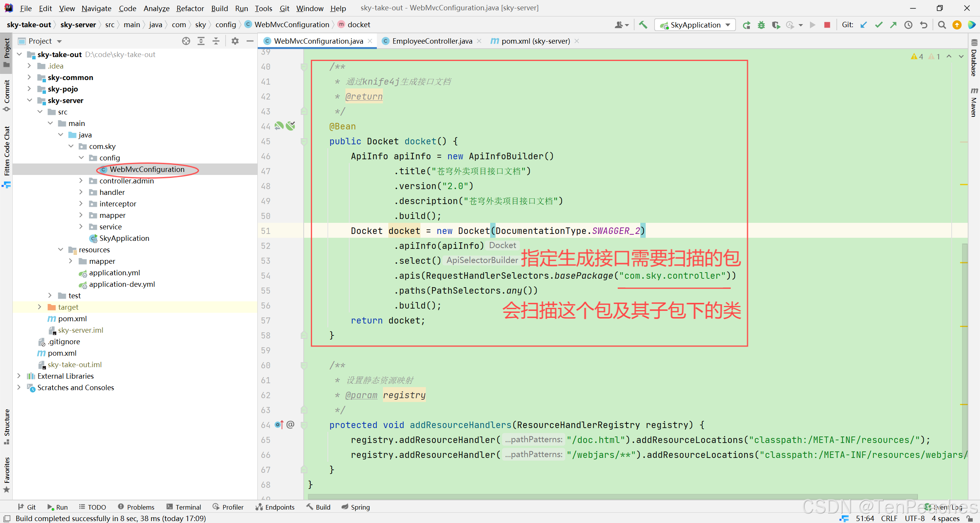Click UTF-8 encoding in status bar
Screen dimensions: 980x523
click(915, 518)
